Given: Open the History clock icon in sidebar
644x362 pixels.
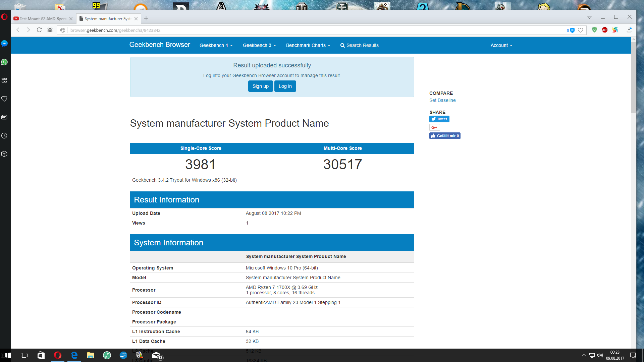Looking at the screenshot, I should 4,136.
